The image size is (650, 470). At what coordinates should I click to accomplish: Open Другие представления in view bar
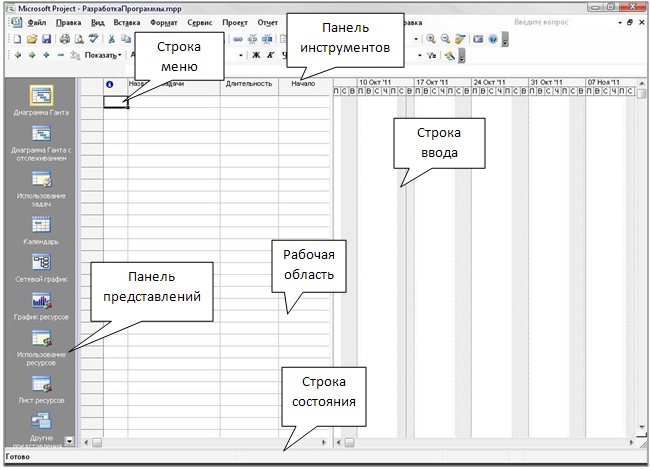pos(41,429)
